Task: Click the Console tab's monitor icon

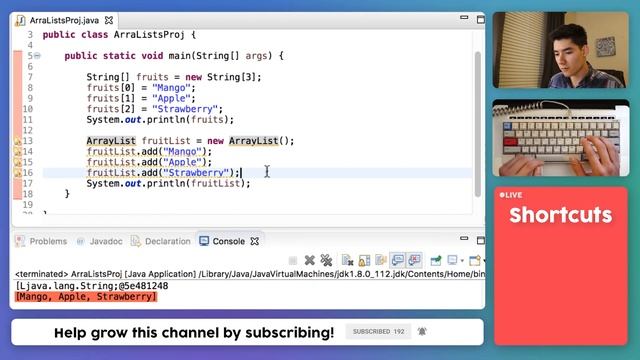Action: 204,241
